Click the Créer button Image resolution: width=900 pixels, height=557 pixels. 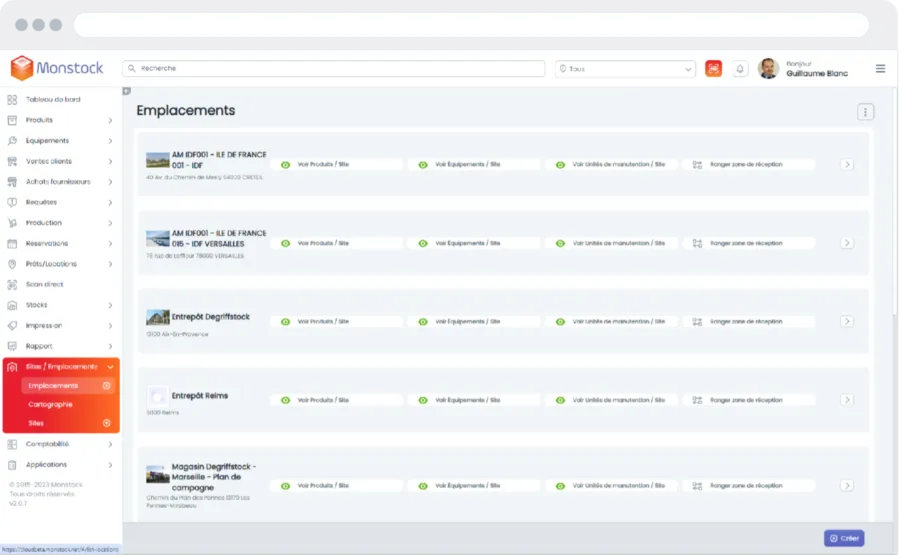coord(844,538)
